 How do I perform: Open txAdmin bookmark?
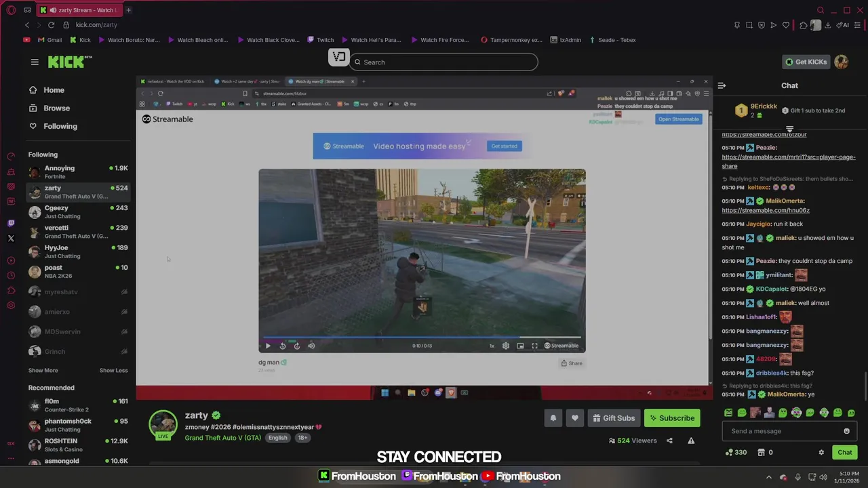point(565,40)
